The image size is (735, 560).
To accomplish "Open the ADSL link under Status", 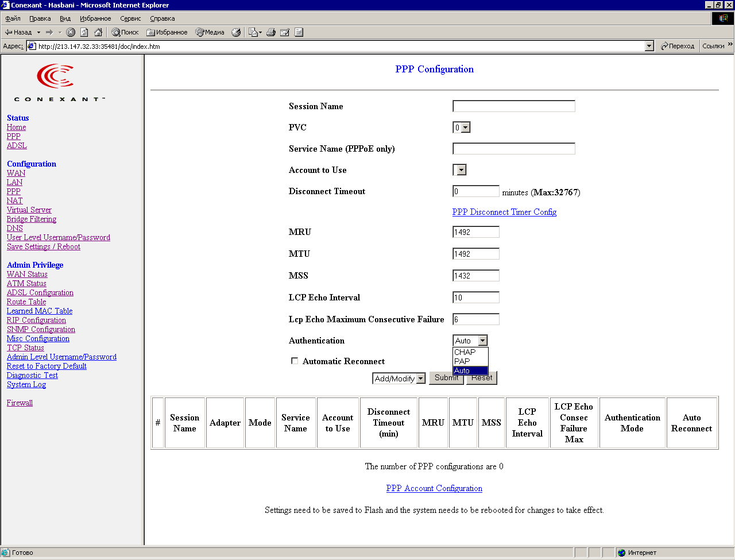I will pos(17,145).
